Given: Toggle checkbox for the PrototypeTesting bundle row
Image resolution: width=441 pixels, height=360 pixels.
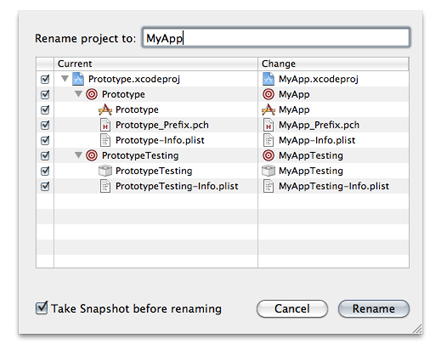Looking at the screenshot, I should [45, 171].
